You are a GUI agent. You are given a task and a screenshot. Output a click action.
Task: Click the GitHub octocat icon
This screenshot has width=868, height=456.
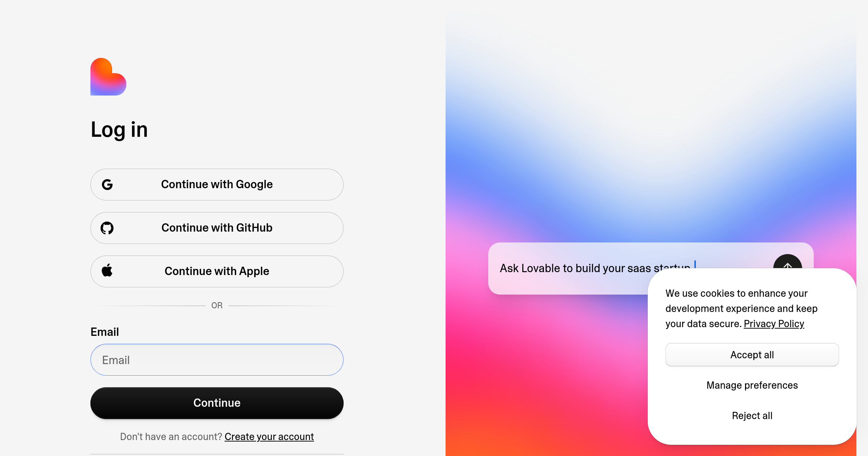[x=107, y=228]
